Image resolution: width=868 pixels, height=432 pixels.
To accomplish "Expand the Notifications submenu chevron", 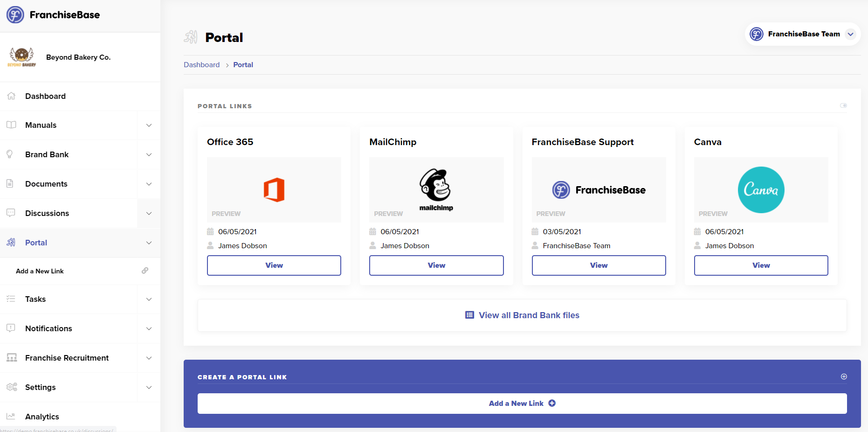I will tap(149, 328).
